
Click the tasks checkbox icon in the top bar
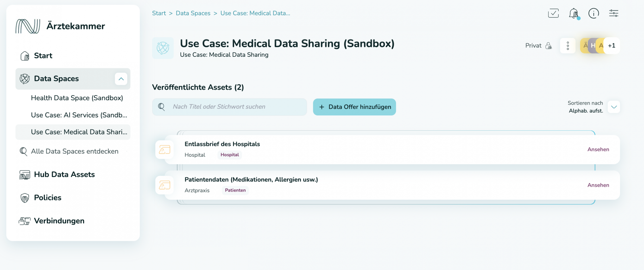tap(553, 13)
